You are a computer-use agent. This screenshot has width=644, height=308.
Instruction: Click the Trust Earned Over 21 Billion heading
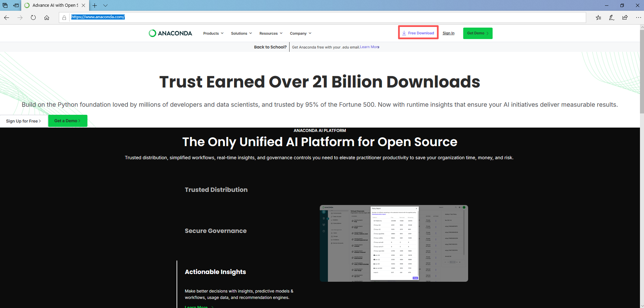click(319, 82)
